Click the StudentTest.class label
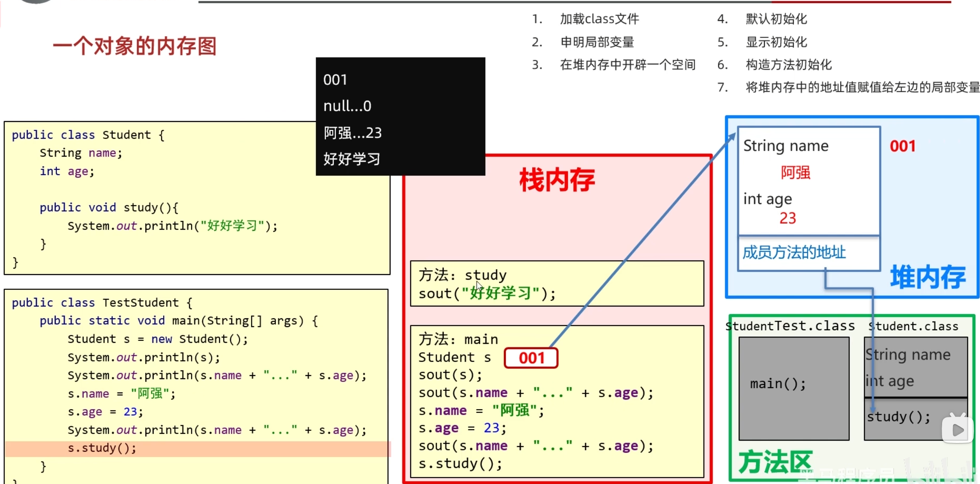Viewport: 980px width, 484px height. pyautogui.click(x=790, y=326)
